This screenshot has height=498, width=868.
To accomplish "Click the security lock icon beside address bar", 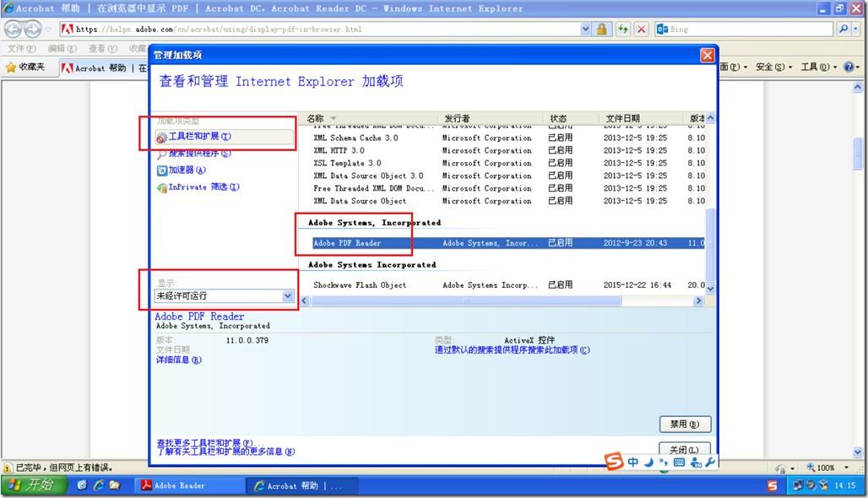I will point(602,29).
